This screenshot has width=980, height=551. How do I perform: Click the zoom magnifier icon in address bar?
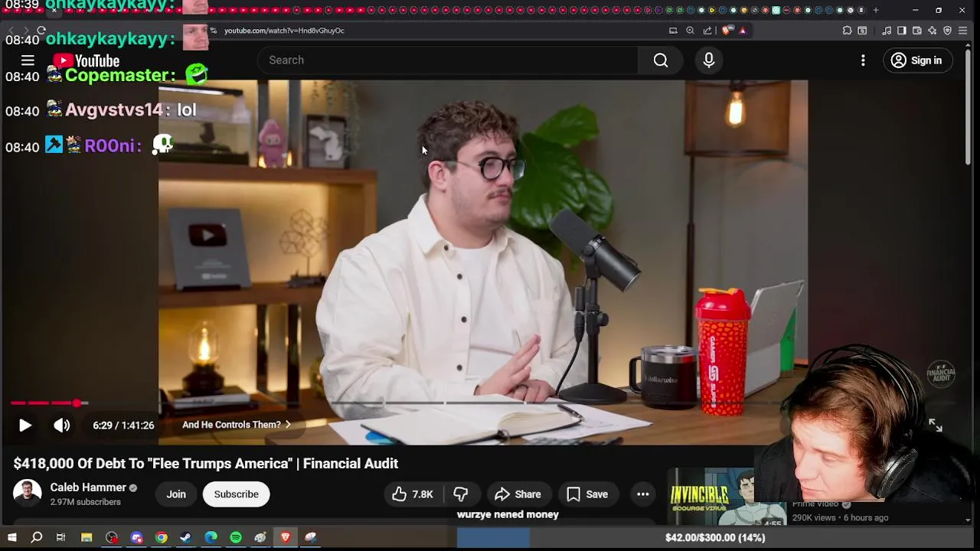tap(690, 31)
